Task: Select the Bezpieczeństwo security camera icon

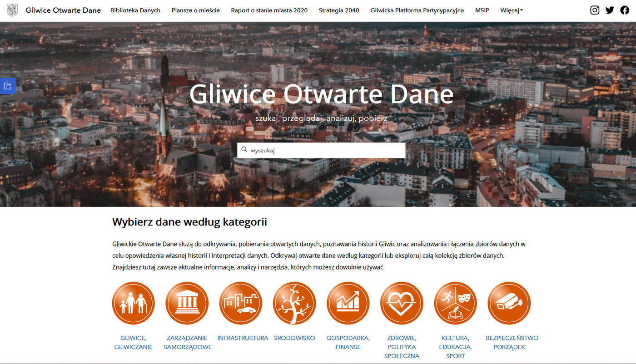Action: [509, 303]
